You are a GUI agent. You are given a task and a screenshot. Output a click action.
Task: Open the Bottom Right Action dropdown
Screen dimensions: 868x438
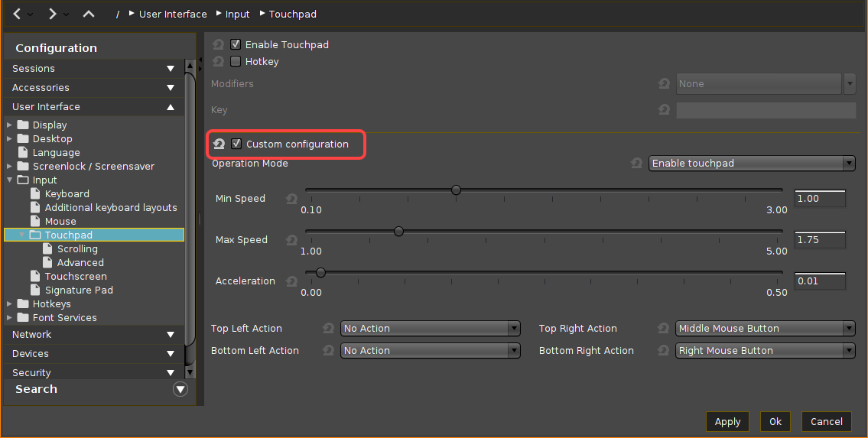(x=765, y=351)
